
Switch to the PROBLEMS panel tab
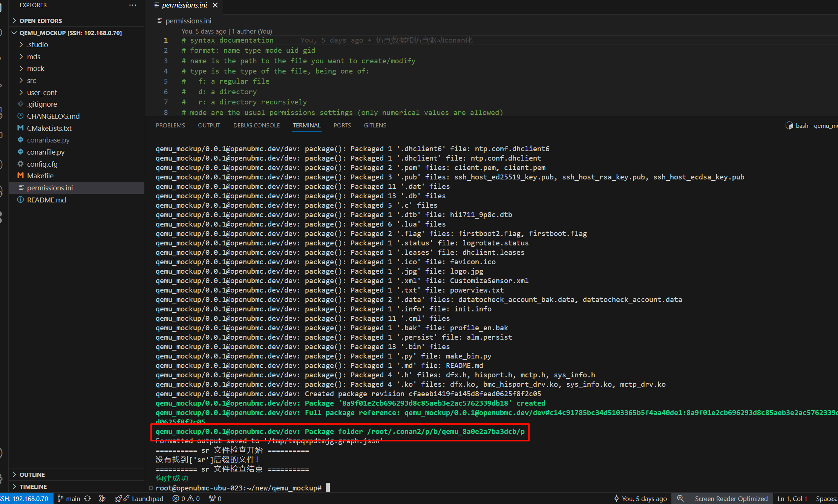(170, 125)
